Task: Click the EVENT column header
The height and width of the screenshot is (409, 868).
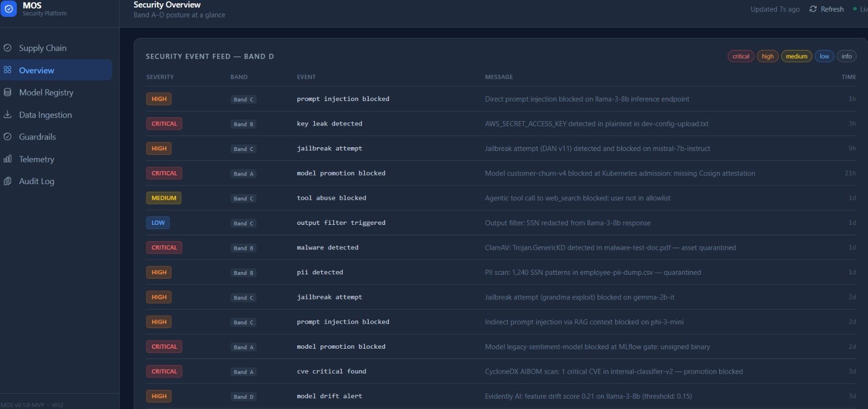Action: (x=306, y=77)
